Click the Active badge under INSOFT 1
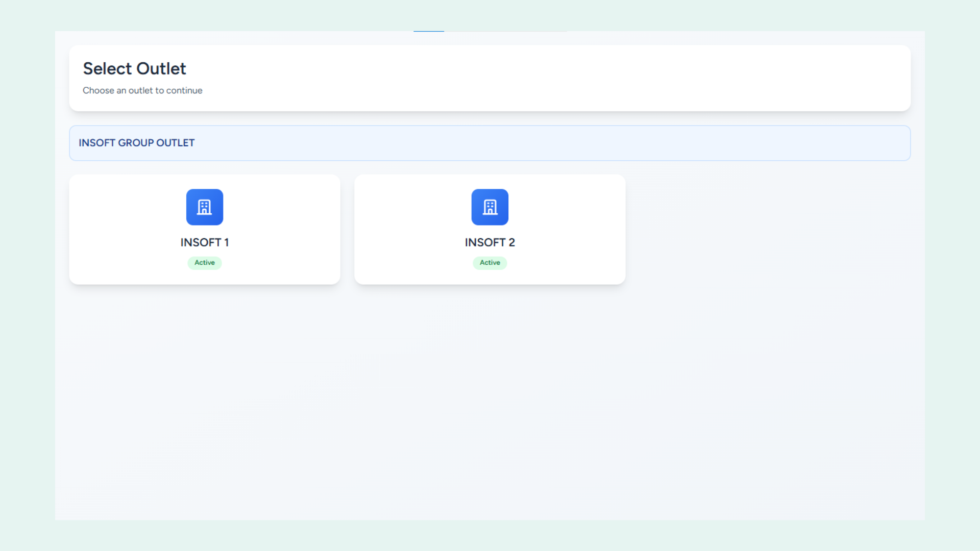 (204, 263)
